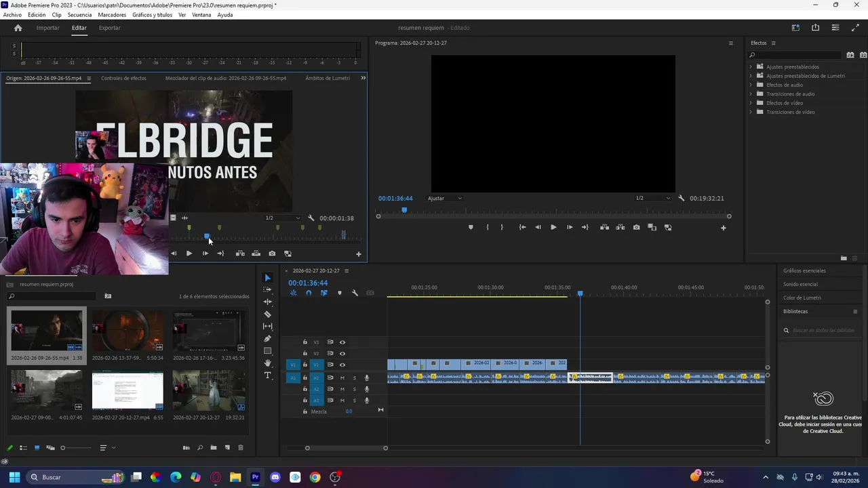Image resolution: width=868 pixels, height=488 pixels.
Task: Open Project panel sort icons dropdown
Action: point(106,447)
